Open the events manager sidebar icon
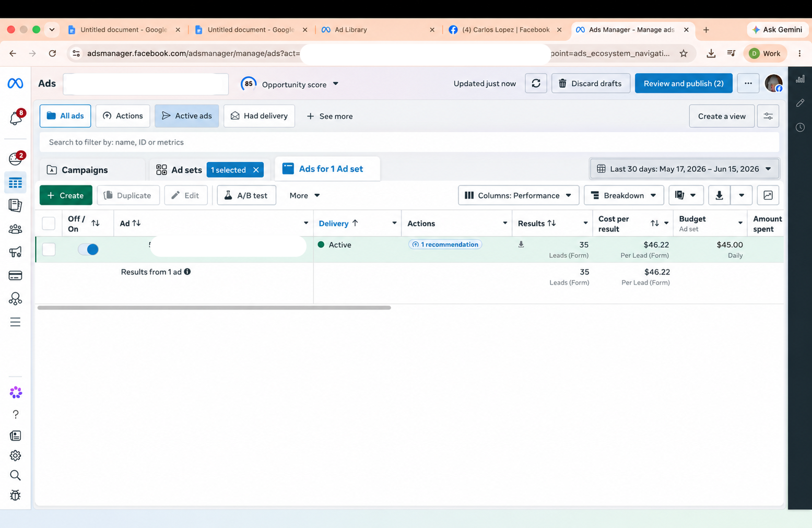 15,298
